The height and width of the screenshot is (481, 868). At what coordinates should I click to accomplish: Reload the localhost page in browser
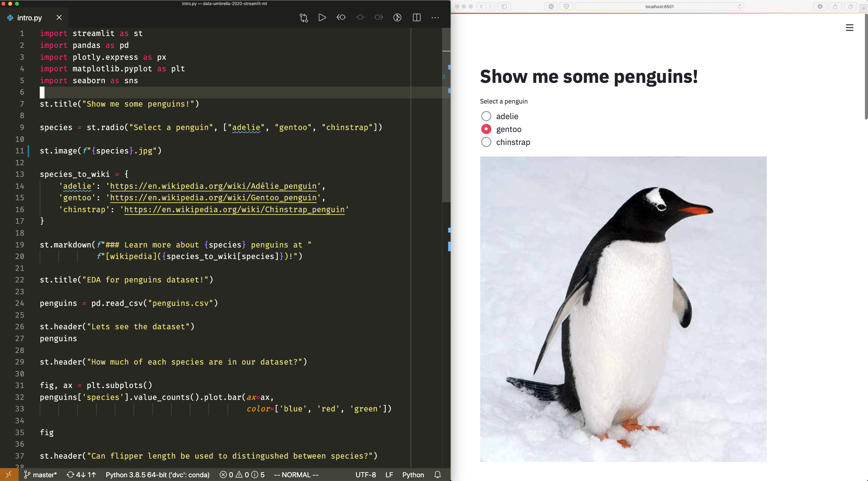point(739,6)
